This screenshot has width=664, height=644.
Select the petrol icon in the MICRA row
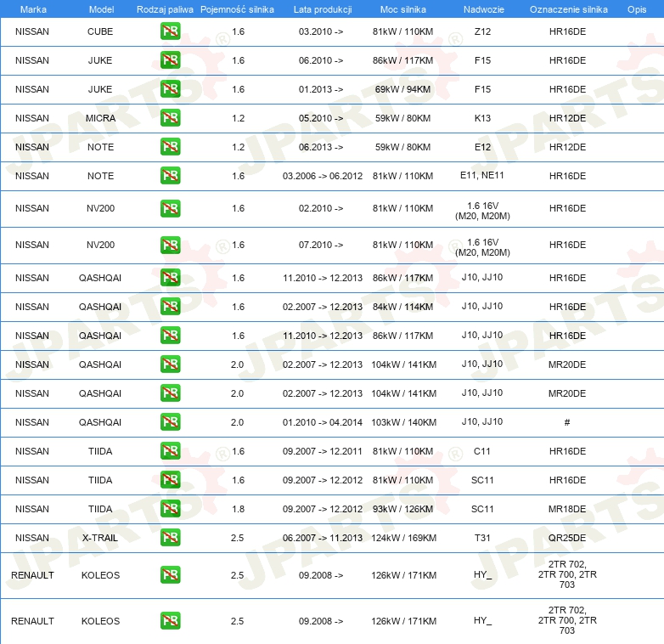pos(170,118)
